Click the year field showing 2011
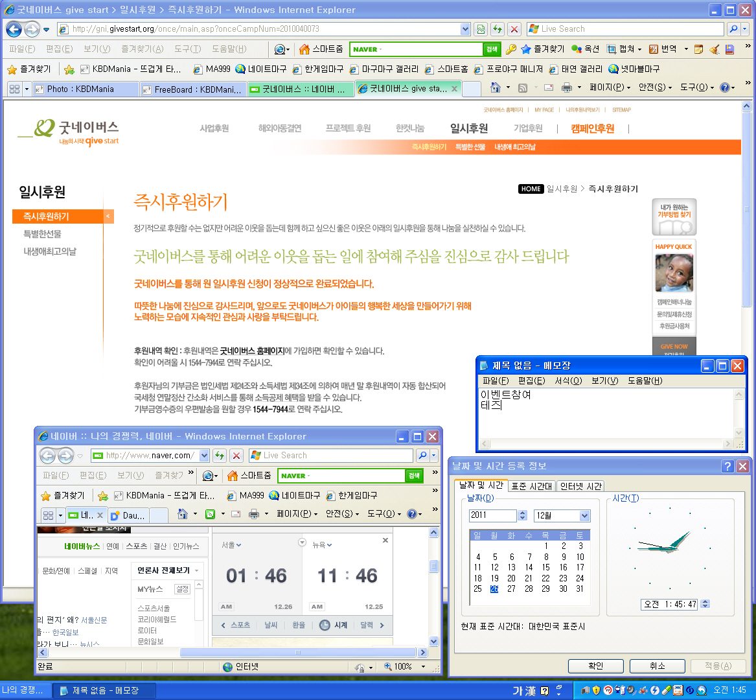Image resolution: width=756 pixels, height=700 pixels. point(493,516)
